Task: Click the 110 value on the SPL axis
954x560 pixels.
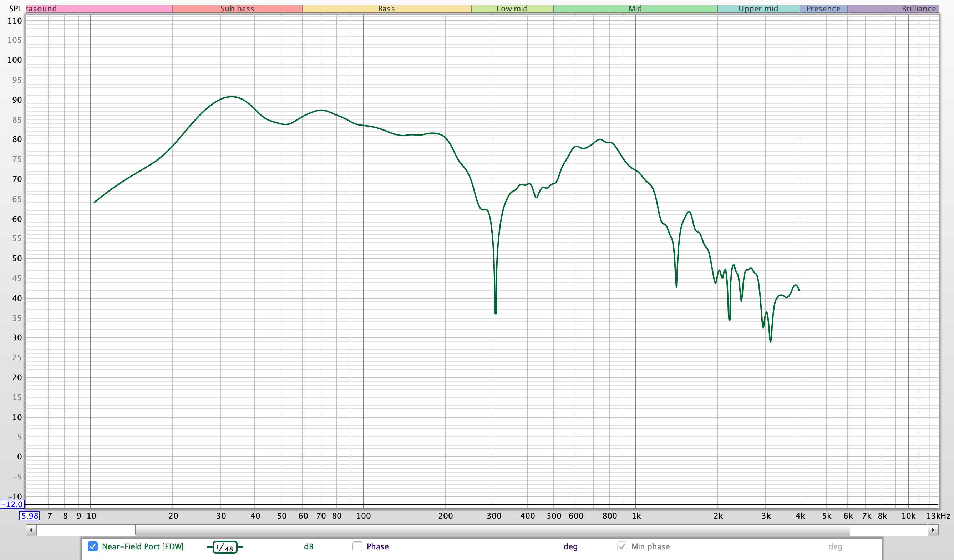Action: pos(15,21)
